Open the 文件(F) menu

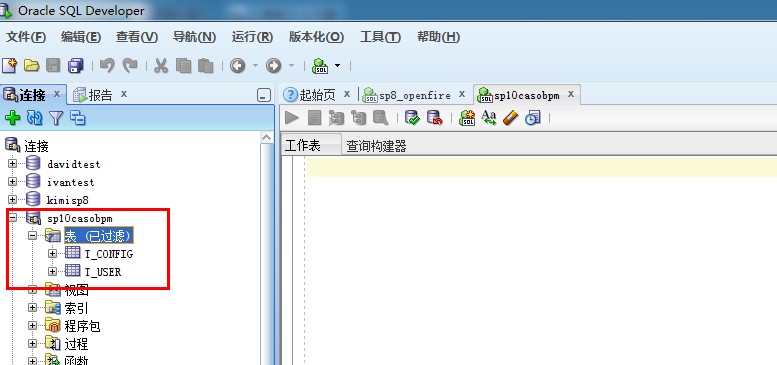[26, 37]
